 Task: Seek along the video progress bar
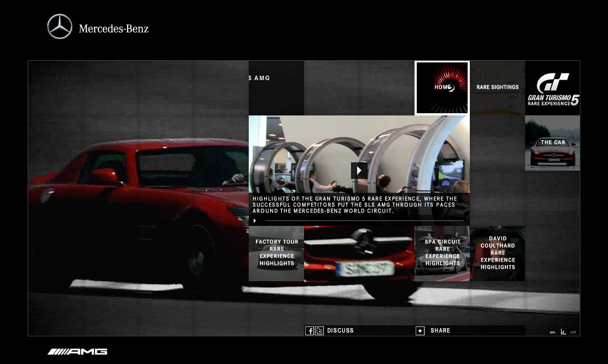click(x=364, y=220)
